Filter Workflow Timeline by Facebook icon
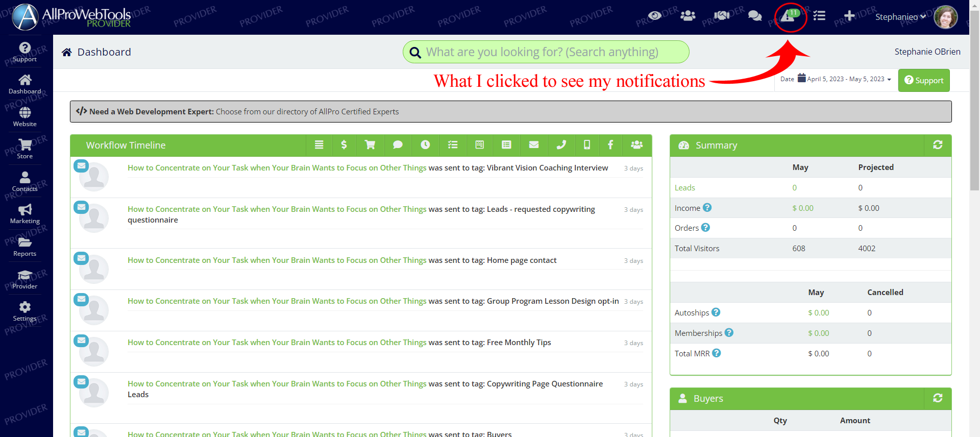This screenshot has height=437, width=980. coord(610,145)
